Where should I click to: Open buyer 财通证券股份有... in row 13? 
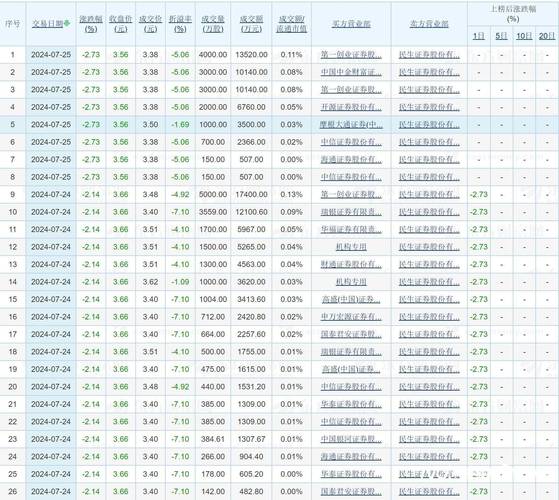coord(351,264)
